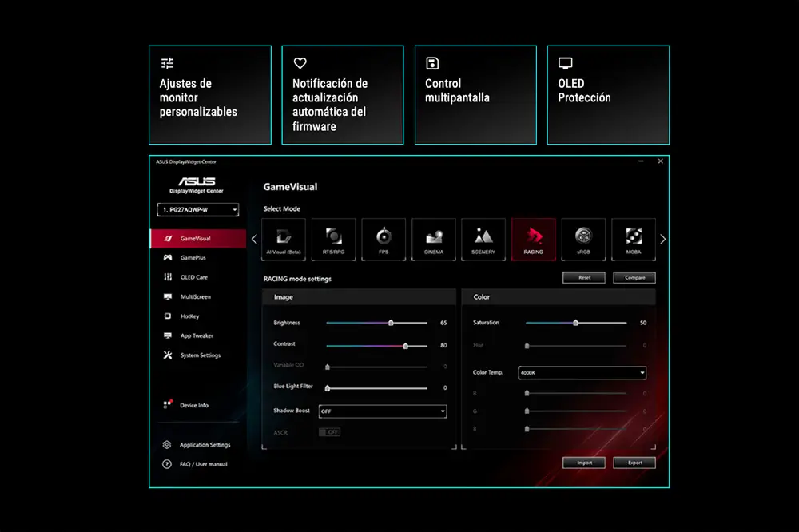Open Application Settings gear icon
The height and width of the screenshot is (532, 799).
(167, 445)
